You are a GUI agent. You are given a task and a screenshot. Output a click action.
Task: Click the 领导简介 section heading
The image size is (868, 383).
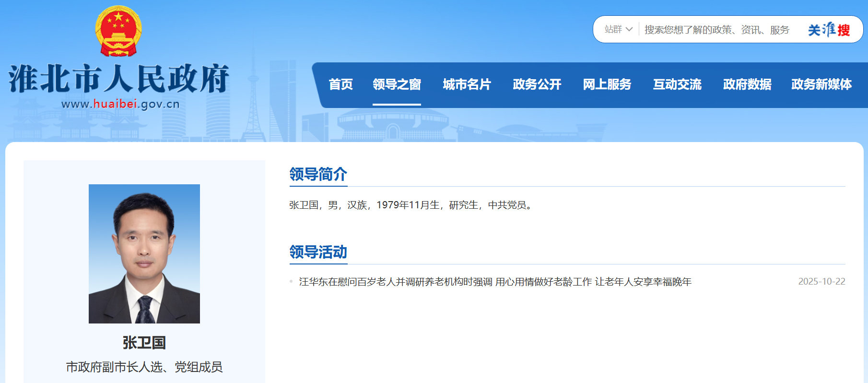[x=318, y=174]
